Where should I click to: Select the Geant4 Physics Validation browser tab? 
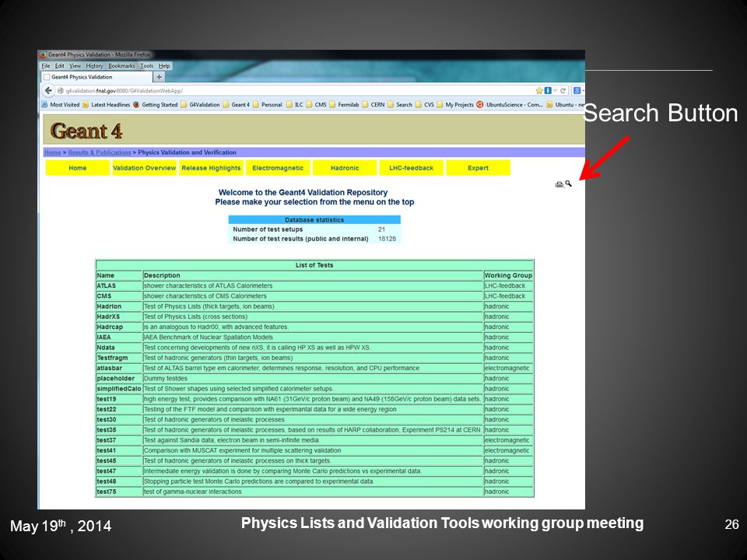(x=96, y=77)
